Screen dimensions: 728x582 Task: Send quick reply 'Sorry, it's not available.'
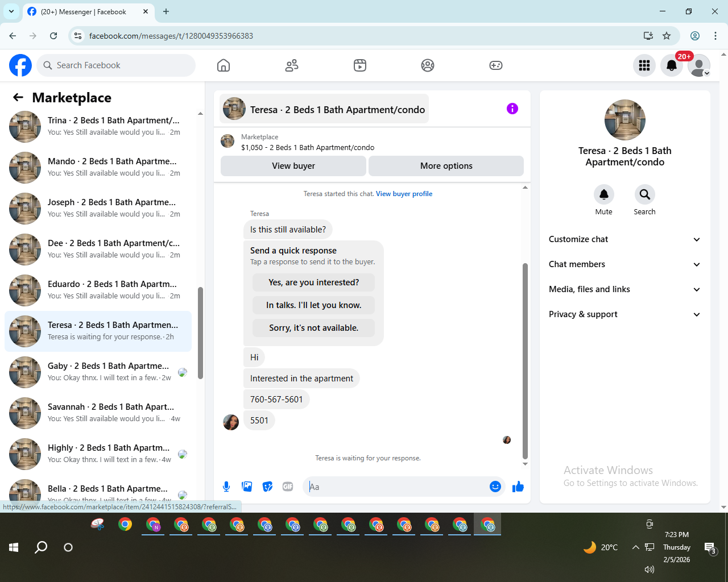pos(314,328)
